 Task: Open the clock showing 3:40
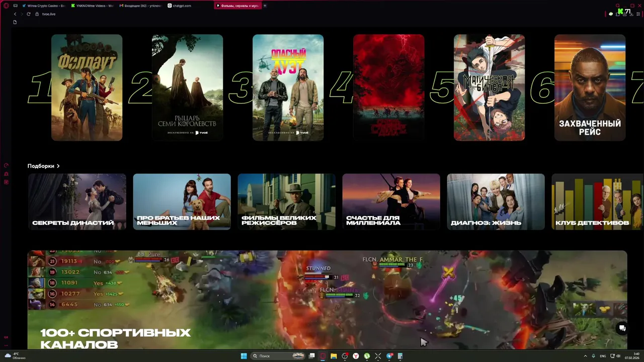tap(632, 356)
